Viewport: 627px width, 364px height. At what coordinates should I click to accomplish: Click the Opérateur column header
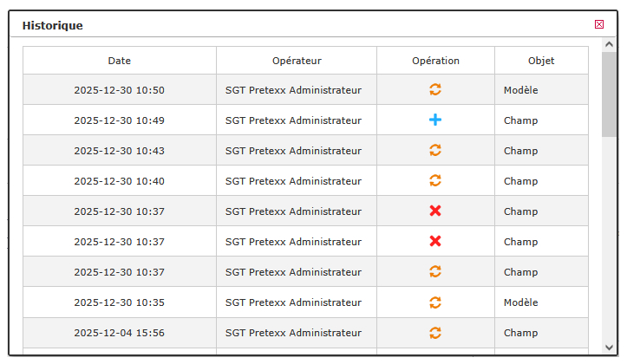pyautogui.click(x=297, y=61)
